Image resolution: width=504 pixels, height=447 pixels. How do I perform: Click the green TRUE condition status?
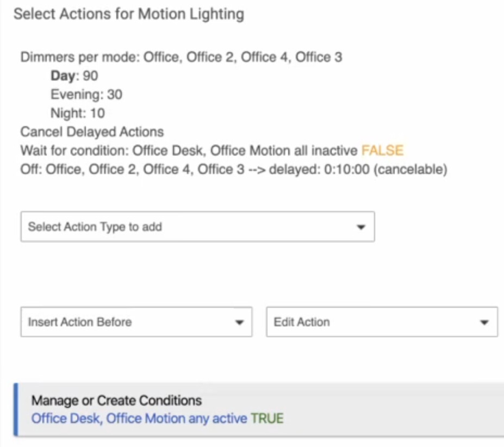pyautogui.click(x=267, y=419)
